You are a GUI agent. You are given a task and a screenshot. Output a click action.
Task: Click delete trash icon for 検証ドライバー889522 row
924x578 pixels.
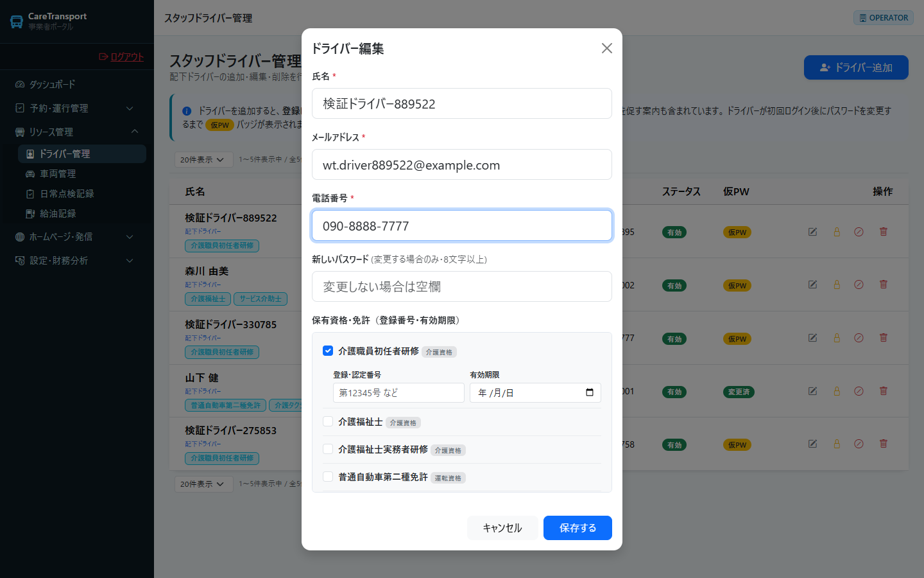click(883, 232)
